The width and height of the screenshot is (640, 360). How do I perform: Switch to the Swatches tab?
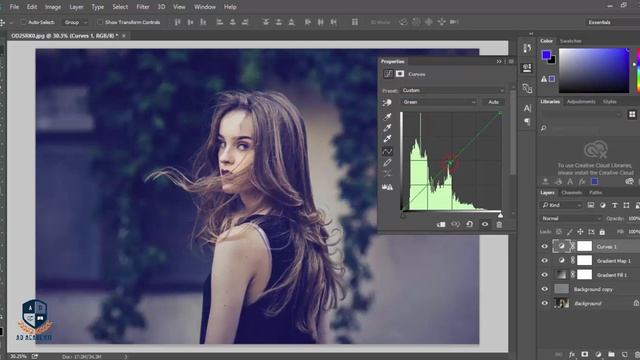[x=570, y=41]
